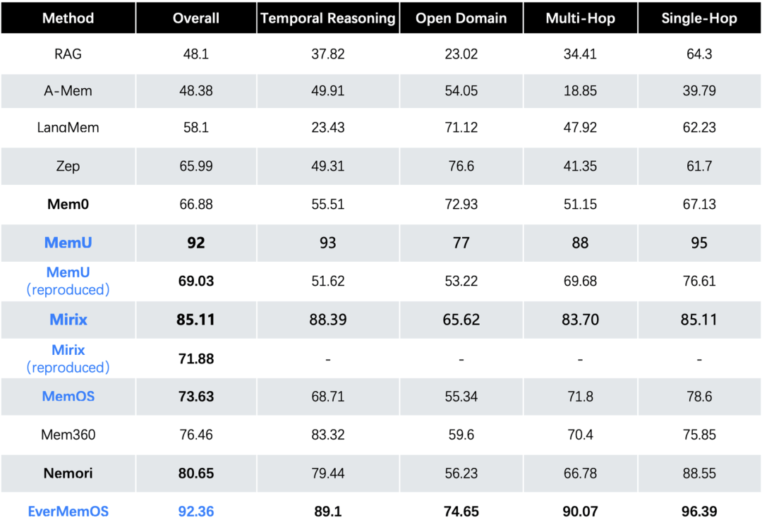762x532 pixels.
Task: Select the Mem360 method cell
Action: [x=68, y=435]
